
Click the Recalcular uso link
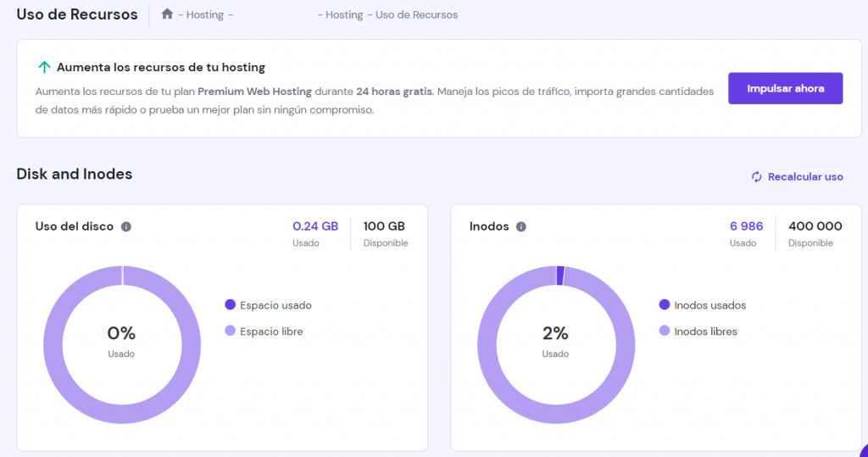click(x=804, y=176)
